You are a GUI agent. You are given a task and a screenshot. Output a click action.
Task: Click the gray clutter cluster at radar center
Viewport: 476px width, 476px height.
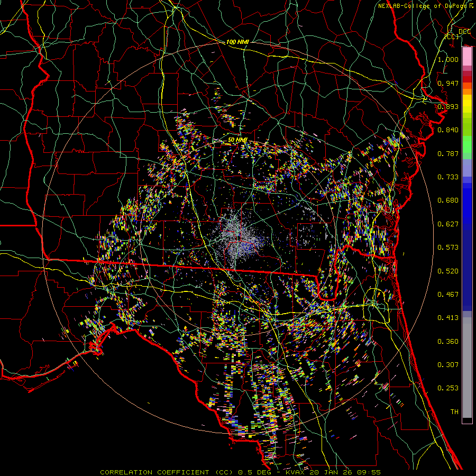pyautogui.click(x=236, y=233)
